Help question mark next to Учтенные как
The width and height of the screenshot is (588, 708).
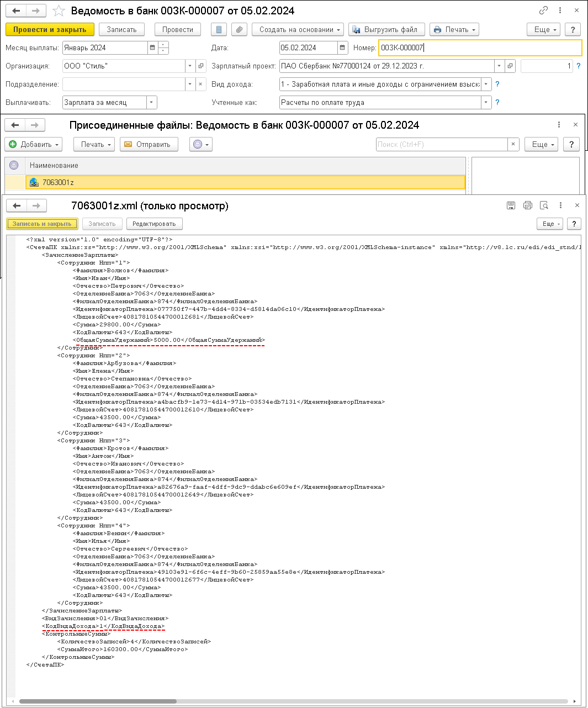coord(497,102)
